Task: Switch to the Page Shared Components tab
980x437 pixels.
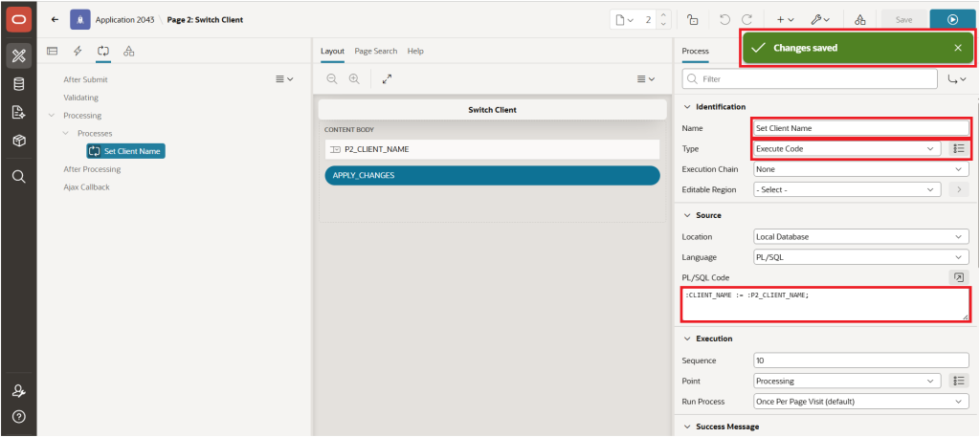Action: [129, 52]
